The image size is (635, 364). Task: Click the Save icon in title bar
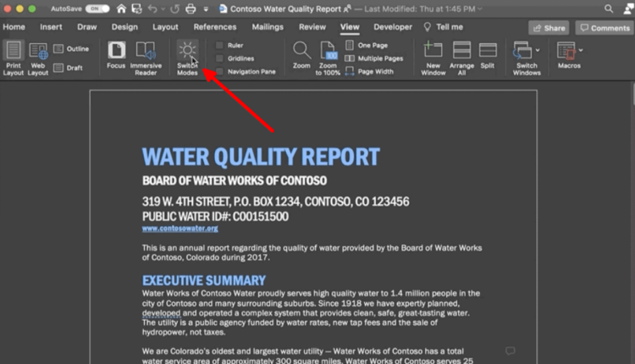(x=137, y=8)
